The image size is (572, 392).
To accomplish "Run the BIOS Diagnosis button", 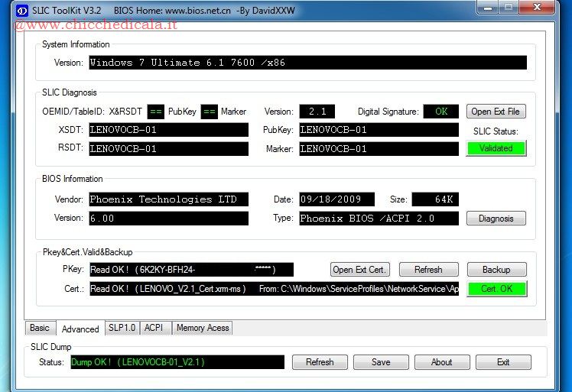I will pyautogui.click(x=496, y=219).
